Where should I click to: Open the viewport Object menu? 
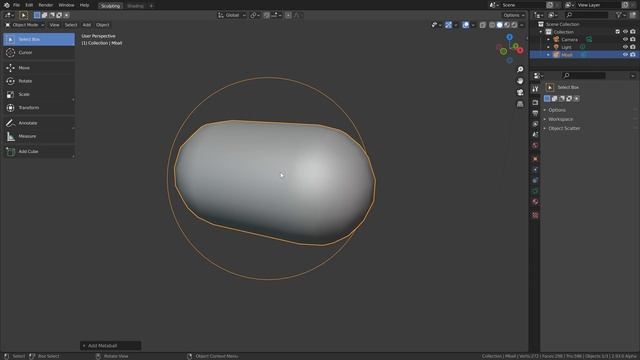coord(102,25)
